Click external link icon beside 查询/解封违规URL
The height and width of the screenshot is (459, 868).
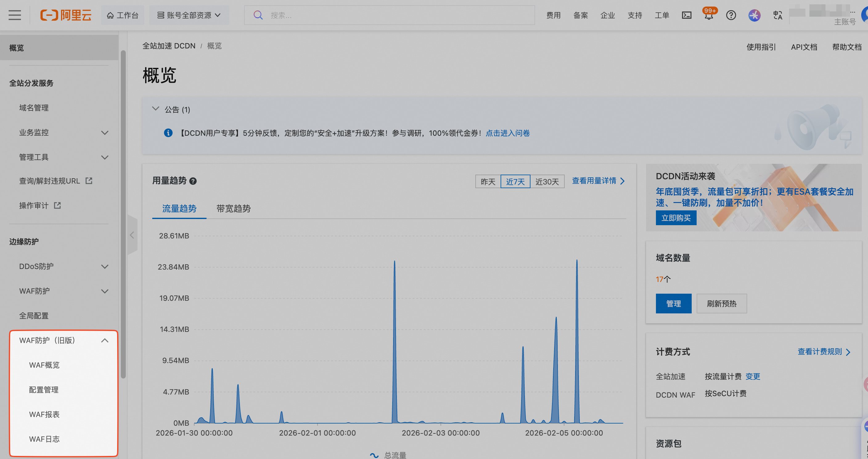coord(89,181)
